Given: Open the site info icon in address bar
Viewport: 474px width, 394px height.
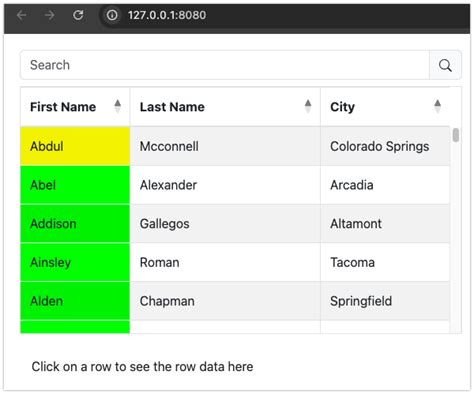Looking at the screenshot, I should pyautogui.click(x=112, y=15).
